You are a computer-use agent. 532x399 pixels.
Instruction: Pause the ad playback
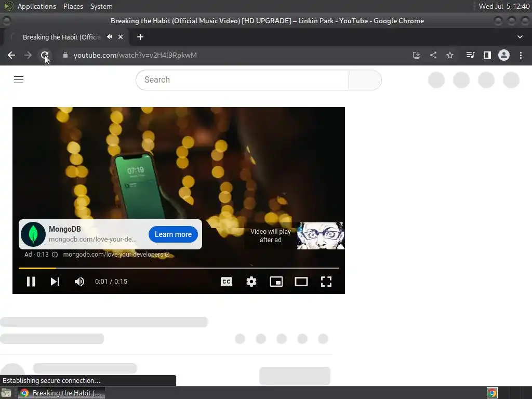[31, 282]
